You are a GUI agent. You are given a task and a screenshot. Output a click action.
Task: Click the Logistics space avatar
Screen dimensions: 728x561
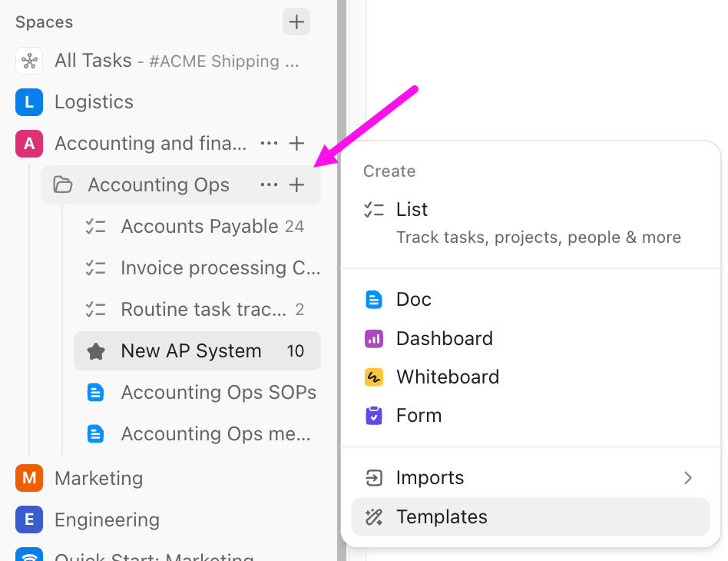point(28,101)
